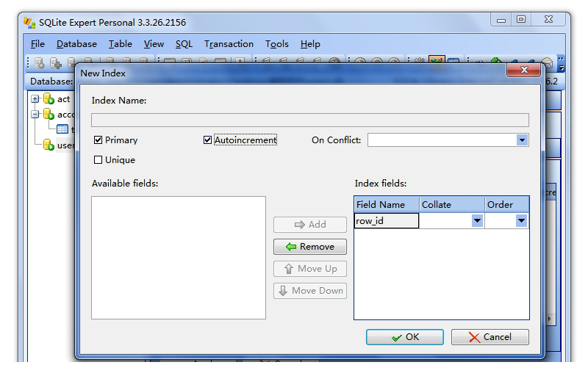Click the add database toolbar icon
This screenshot has height=376, width=588.
point(56,63)
